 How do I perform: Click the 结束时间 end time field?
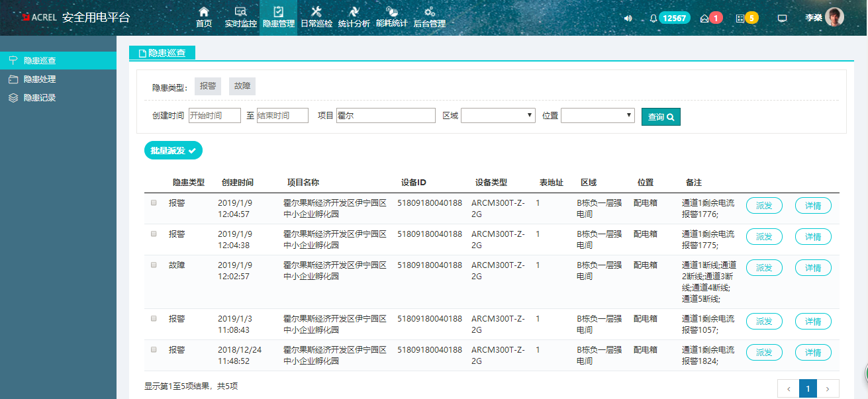click(x=283, y=116)
